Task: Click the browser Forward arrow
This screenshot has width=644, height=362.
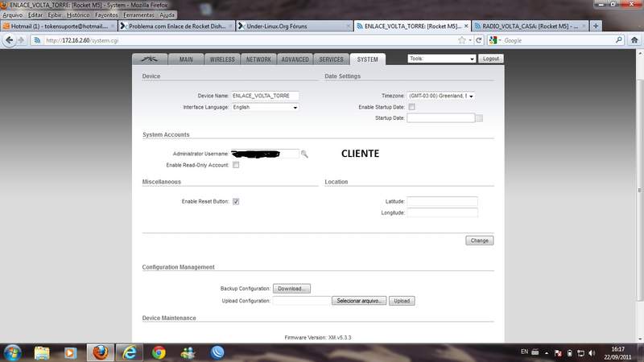Action: (21, 40)
